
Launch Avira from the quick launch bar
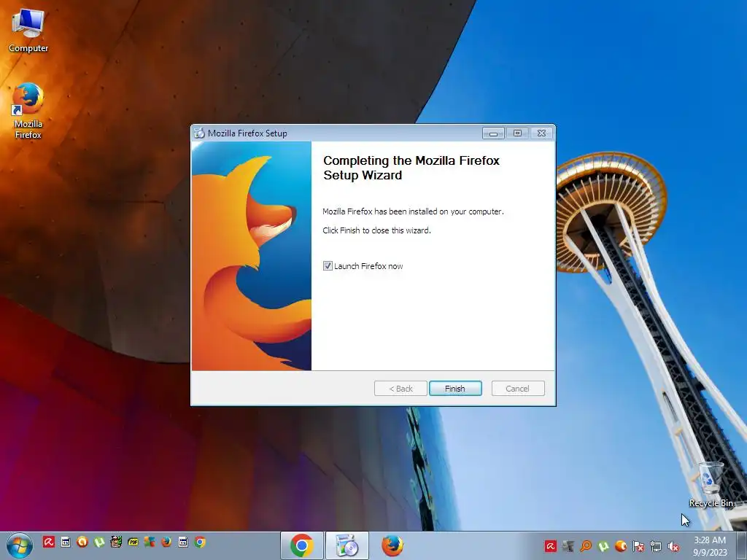coord(49,542)
